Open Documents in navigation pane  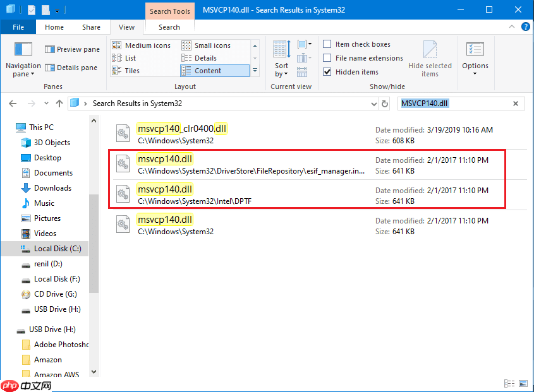pyautogui.click(x=47, y=173)
